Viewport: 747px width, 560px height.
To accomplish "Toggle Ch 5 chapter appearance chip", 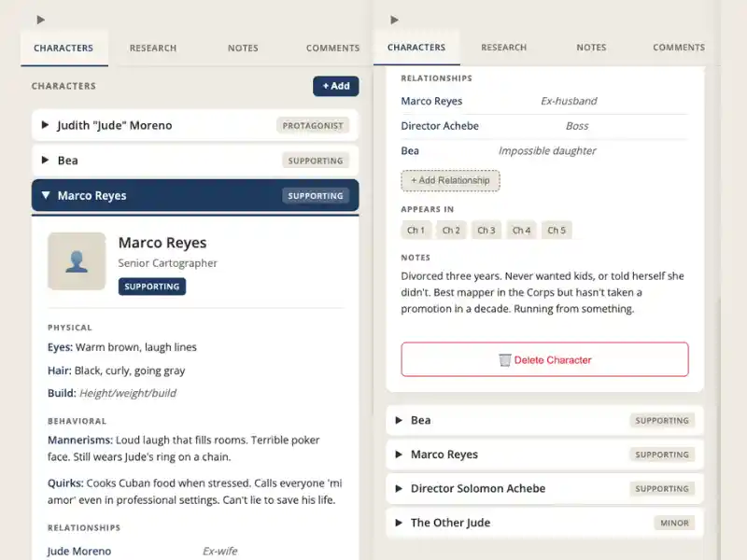I will coord(556,231).
